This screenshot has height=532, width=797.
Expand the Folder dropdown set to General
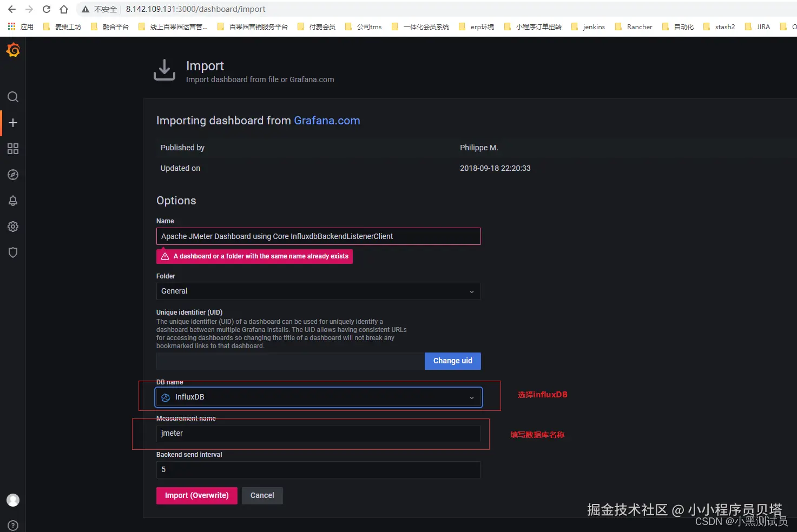318,291
